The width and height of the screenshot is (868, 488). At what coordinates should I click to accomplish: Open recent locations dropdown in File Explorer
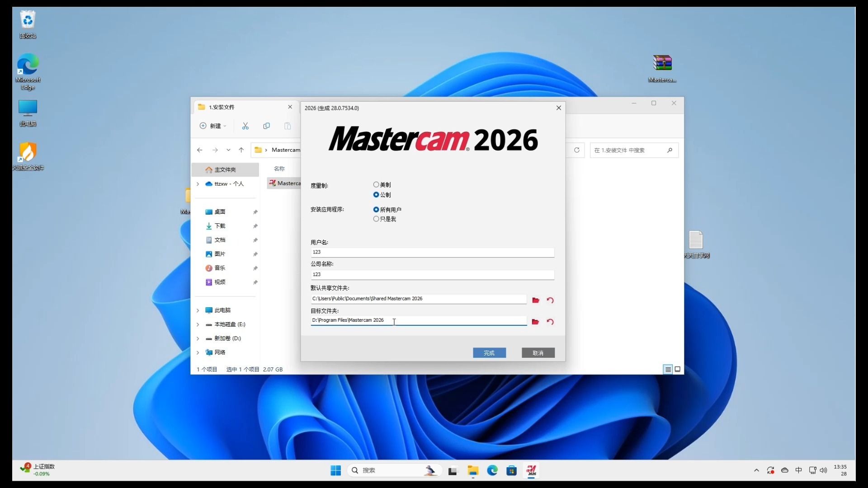[228, 150]
